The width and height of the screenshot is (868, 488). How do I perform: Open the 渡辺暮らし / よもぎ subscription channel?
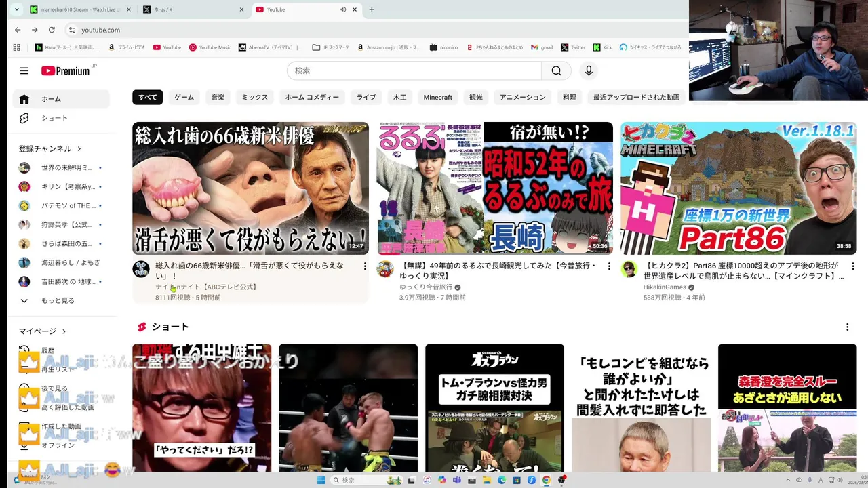pos(61,262)
